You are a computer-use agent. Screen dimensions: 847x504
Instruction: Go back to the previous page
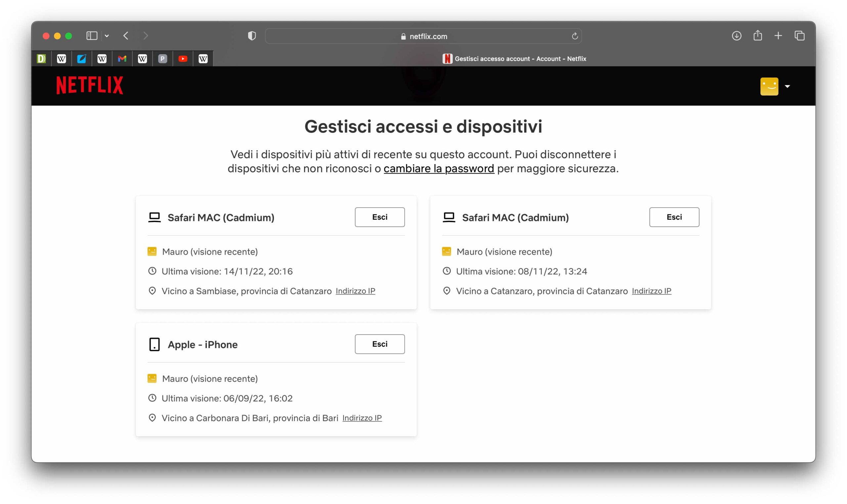126,36
